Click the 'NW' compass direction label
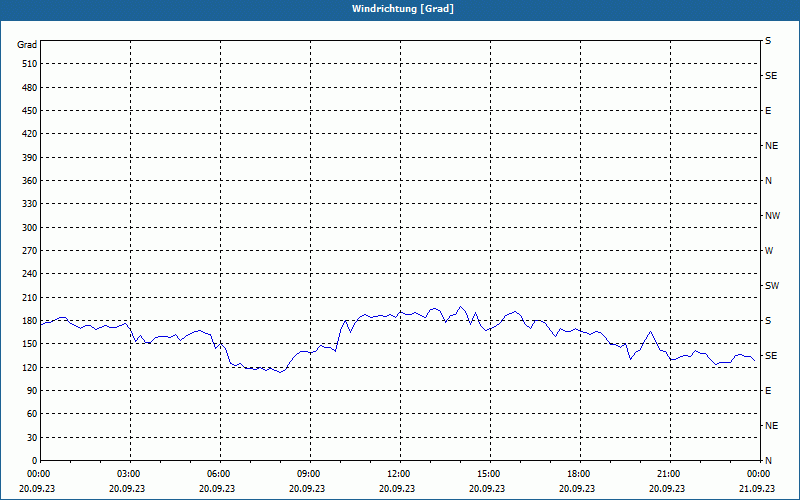Image resolution: width=800 pixels, height=500 pixels. [x=772, y=216]
